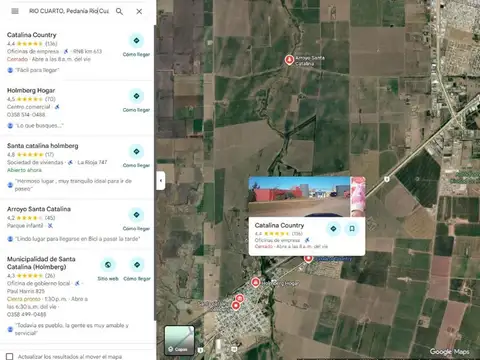This screenshot has width=480, height=360.
Task: Open Arroyo Santa Catalina result title
Action: point(39,209)
